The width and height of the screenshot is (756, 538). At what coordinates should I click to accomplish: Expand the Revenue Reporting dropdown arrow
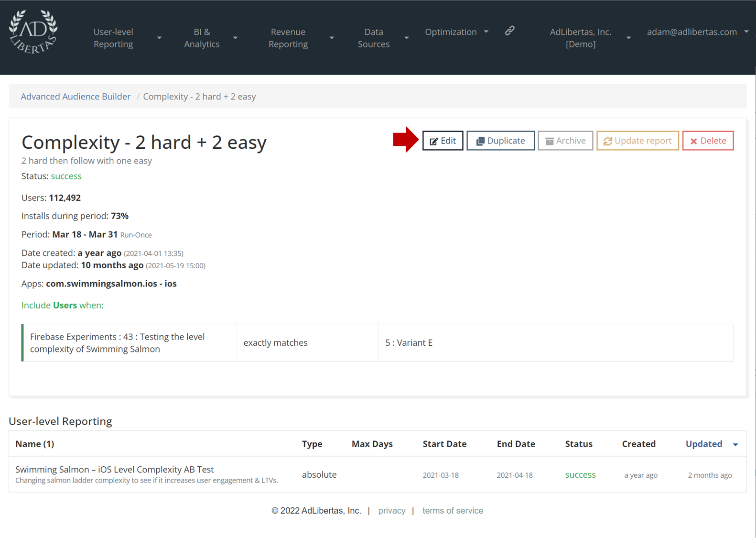click(x=332, y=38)
